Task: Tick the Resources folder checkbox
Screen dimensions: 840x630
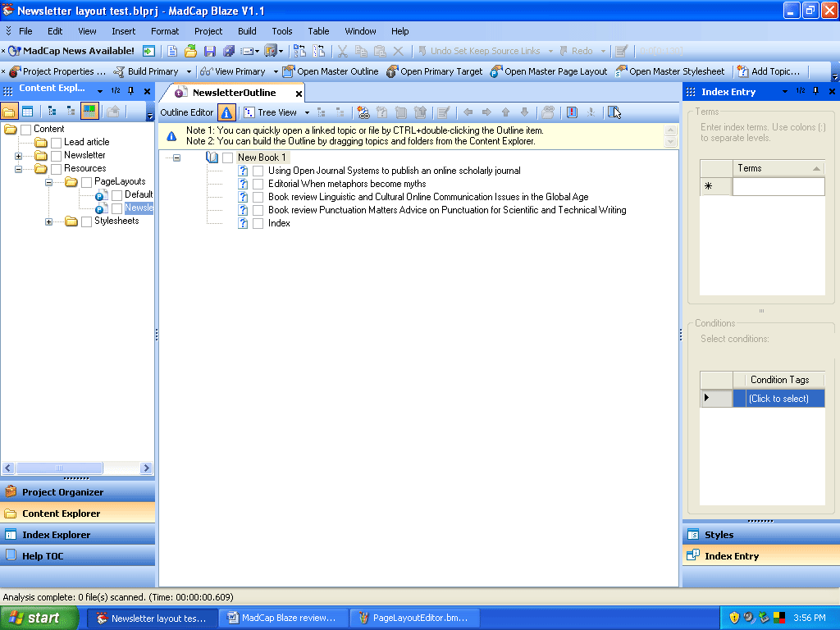Action: coord(57,169)
